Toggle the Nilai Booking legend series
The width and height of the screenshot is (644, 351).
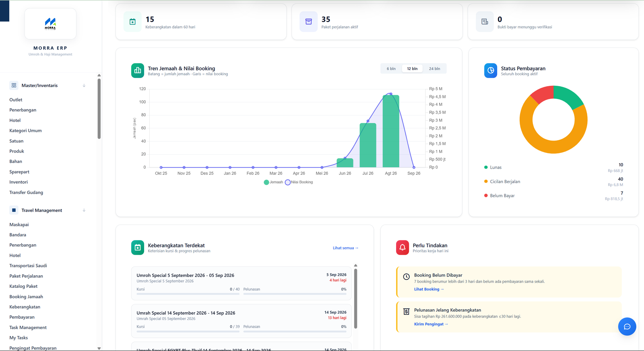(x=299, y=182)
